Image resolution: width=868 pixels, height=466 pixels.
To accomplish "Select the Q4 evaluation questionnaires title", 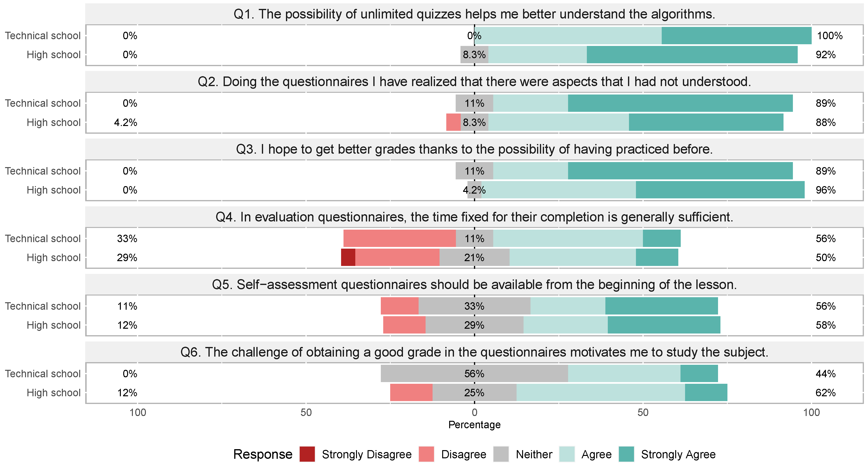I will pyautogui.click(x=474, y=217).
